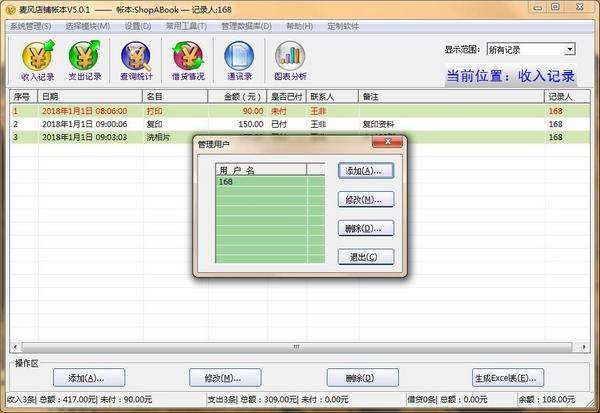Viewport: 600px width, 413px height.
Task: Click 删除(D)... in the user dialog
Action: pyautogui.click(x=365, y=229)
